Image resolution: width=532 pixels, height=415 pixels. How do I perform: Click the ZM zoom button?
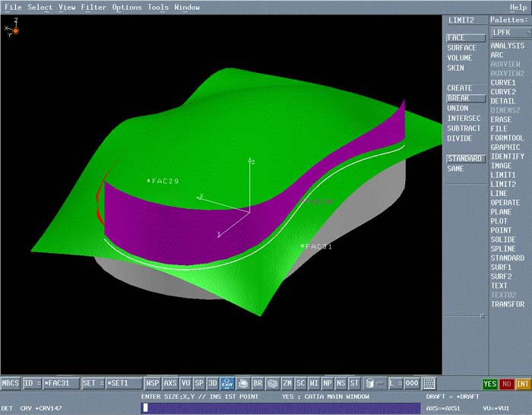(287, 384)
